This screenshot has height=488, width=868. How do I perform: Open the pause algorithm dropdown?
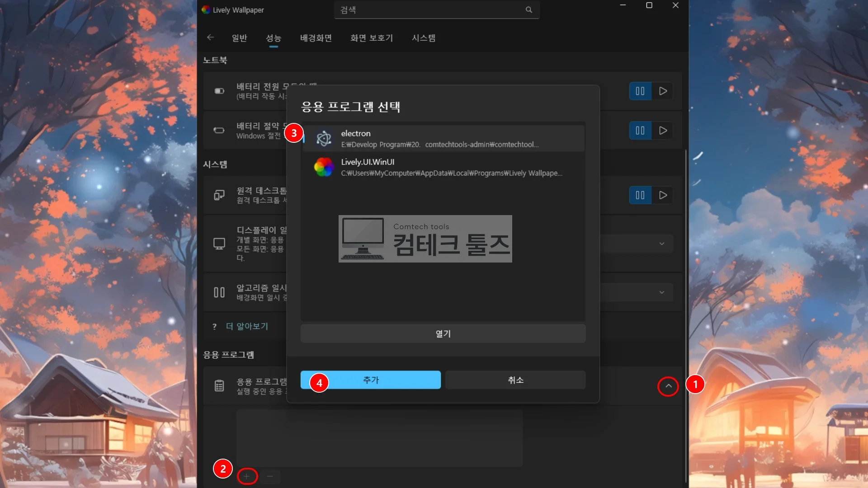661,292
